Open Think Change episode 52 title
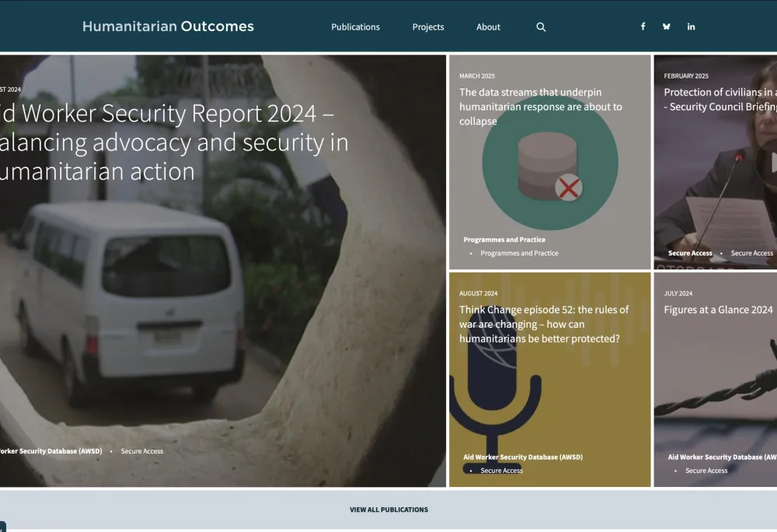 point(544,324)
